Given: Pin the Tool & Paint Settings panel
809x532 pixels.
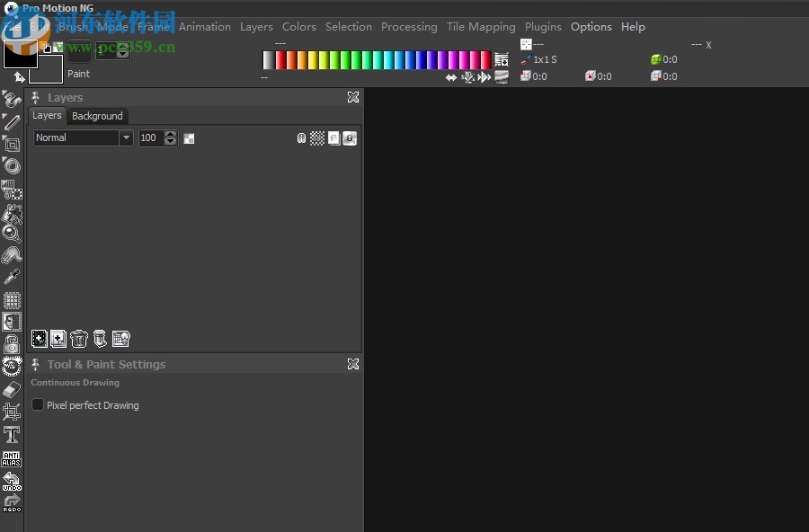Looking at the screenshot, I should (36, 364).
